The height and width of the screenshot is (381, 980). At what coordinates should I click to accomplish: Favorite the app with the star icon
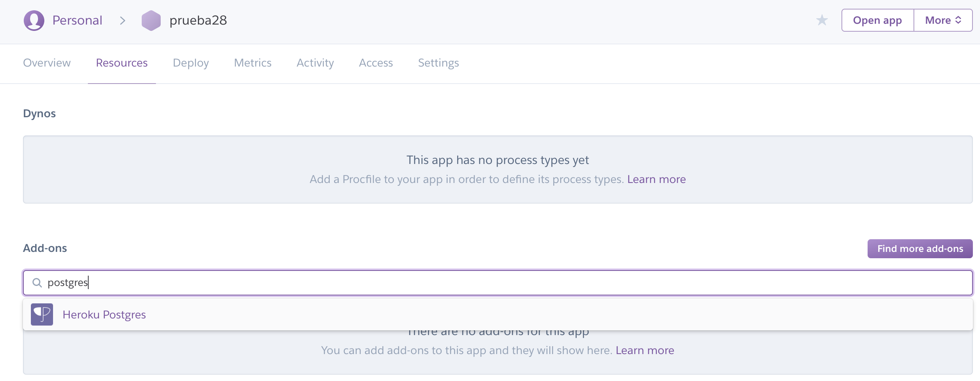point(822,20)
